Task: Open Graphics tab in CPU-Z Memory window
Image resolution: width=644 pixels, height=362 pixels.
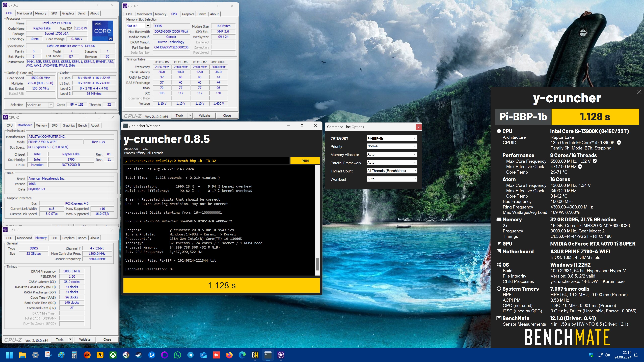Action: point(68,238)
